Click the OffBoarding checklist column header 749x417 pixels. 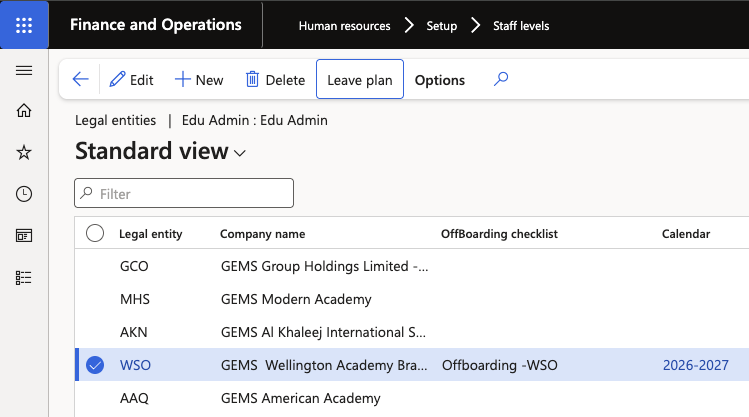(x=499, y=234)
